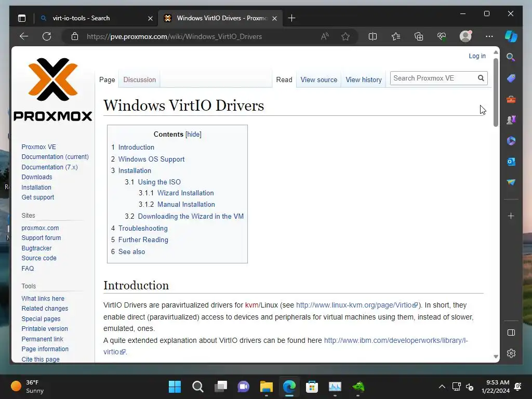Jump to Windows OS Support section

[x=151, y=159]
